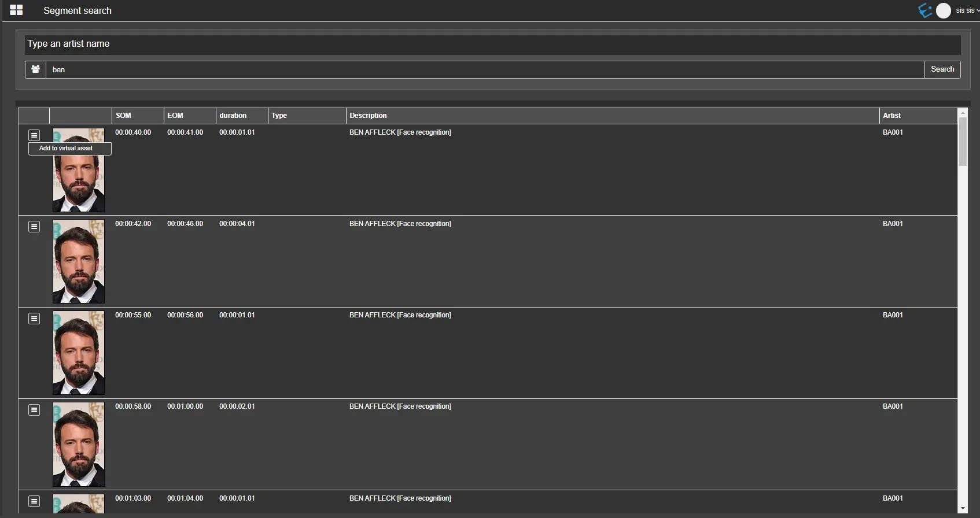The image size is (980, 518).
Task: Open the app grid menu icon
Action: 16,10
